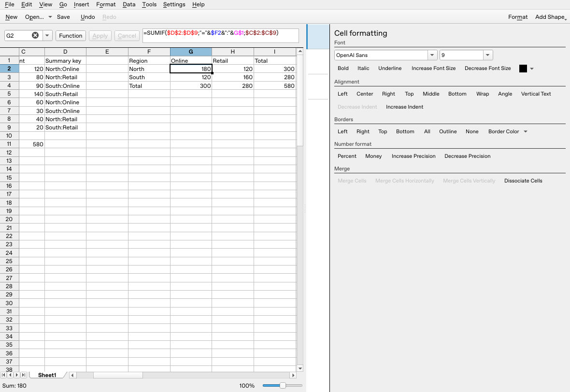Viewport: 570px width, 392px height.
Task: Click the vertical scrollbar down arrow
Action: (300, 368)
